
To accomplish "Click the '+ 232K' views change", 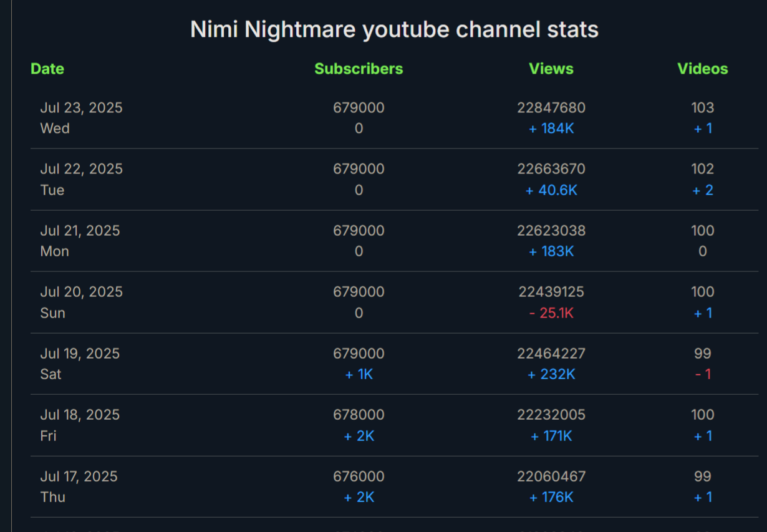I will [x=551, y=374].
